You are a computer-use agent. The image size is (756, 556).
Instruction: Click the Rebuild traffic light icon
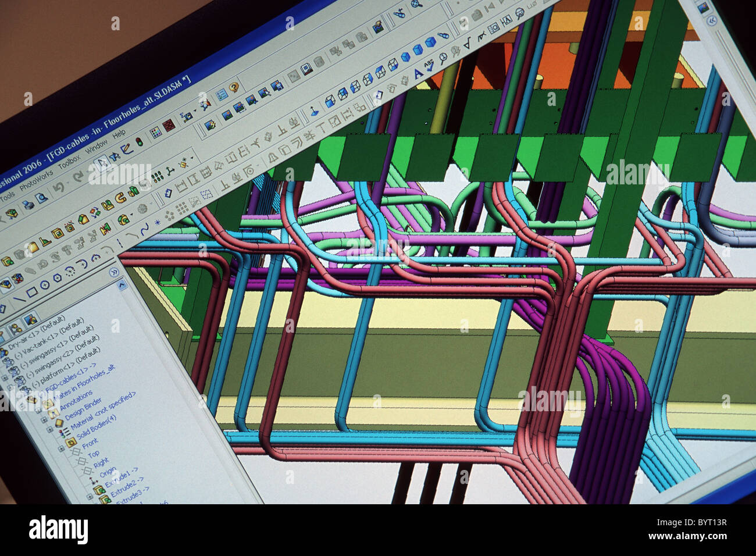coord(139,141)
